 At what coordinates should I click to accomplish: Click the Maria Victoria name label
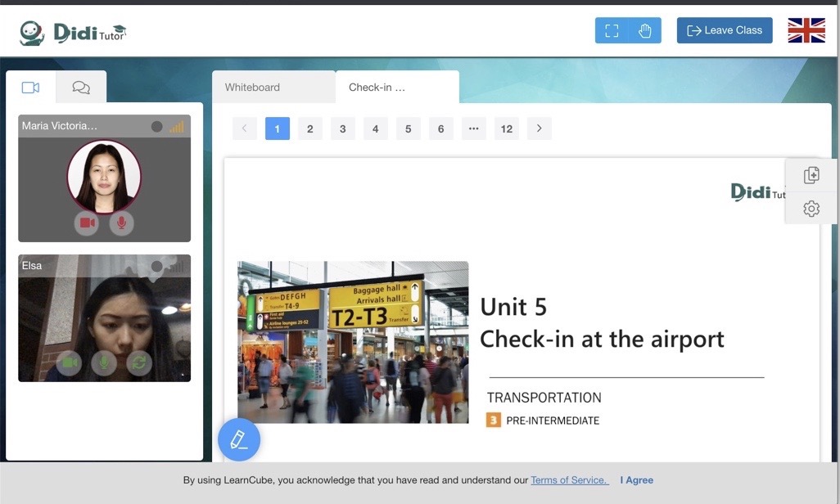[x=60, y=126]
